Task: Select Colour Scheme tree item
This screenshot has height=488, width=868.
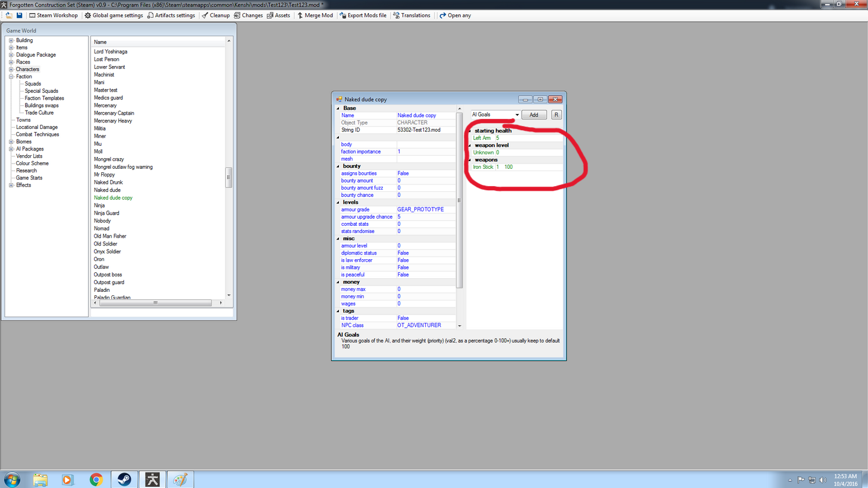Action: click(x=32, y=163)
